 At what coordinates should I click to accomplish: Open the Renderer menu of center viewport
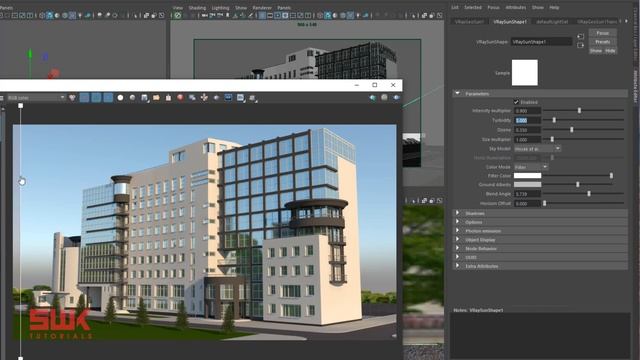click(262, 8)
